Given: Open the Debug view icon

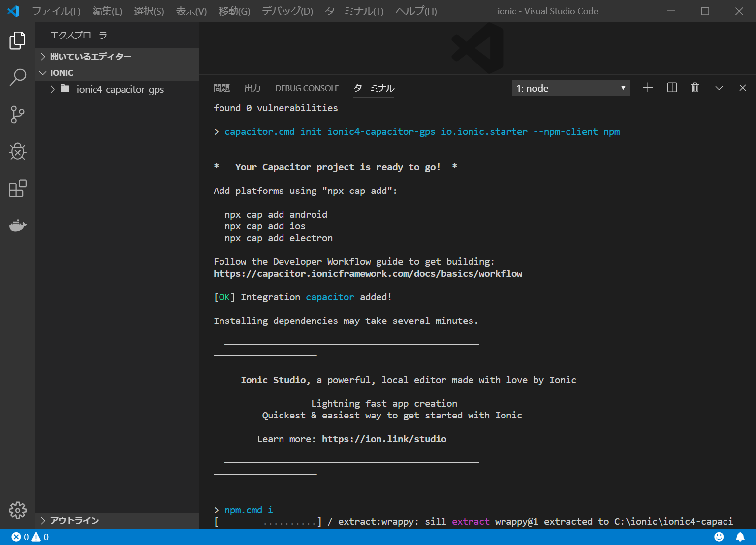Looking at the screenshot, I should [18, 152].
